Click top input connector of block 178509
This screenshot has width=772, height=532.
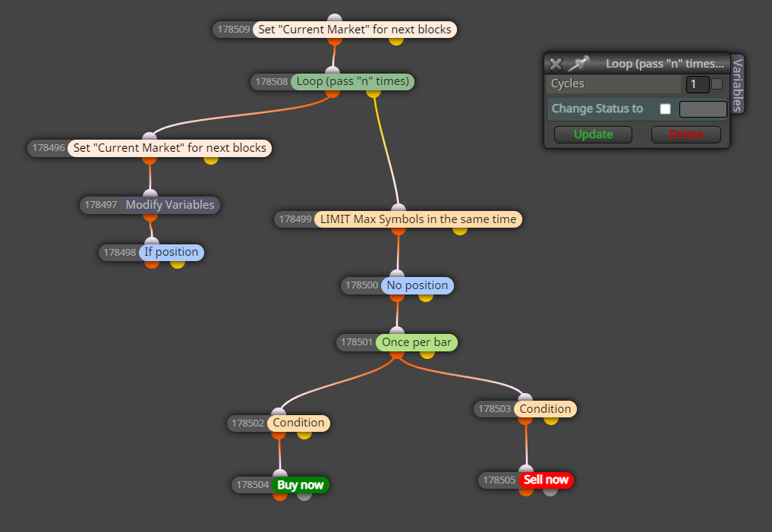(x=335, y=19)
